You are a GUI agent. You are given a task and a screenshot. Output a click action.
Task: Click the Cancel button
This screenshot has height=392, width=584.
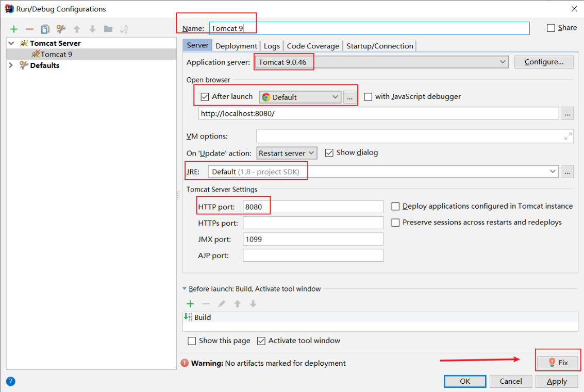tap(511, 381)
